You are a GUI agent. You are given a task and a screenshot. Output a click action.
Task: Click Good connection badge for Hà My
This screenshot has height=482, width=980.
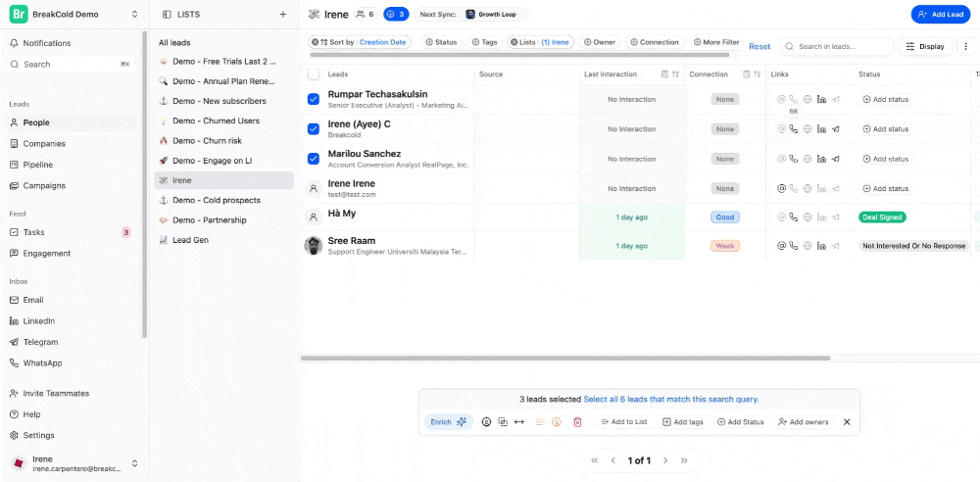tap(725, 217)
